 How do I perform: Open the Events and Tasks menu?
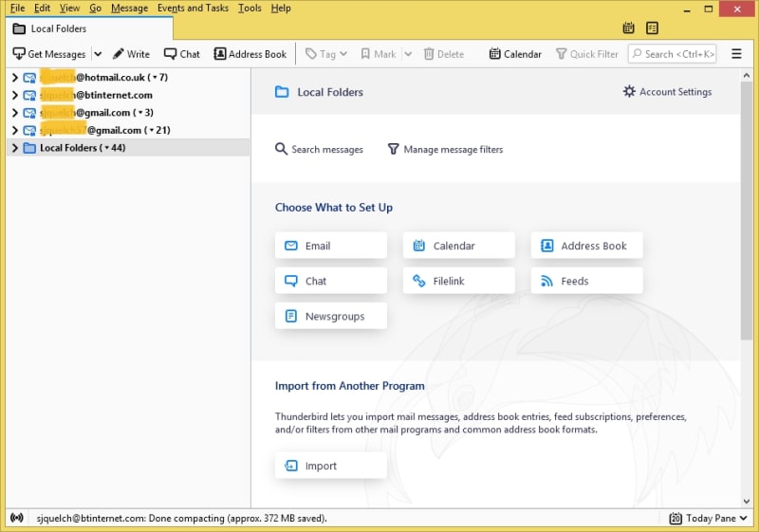[193, 8]
